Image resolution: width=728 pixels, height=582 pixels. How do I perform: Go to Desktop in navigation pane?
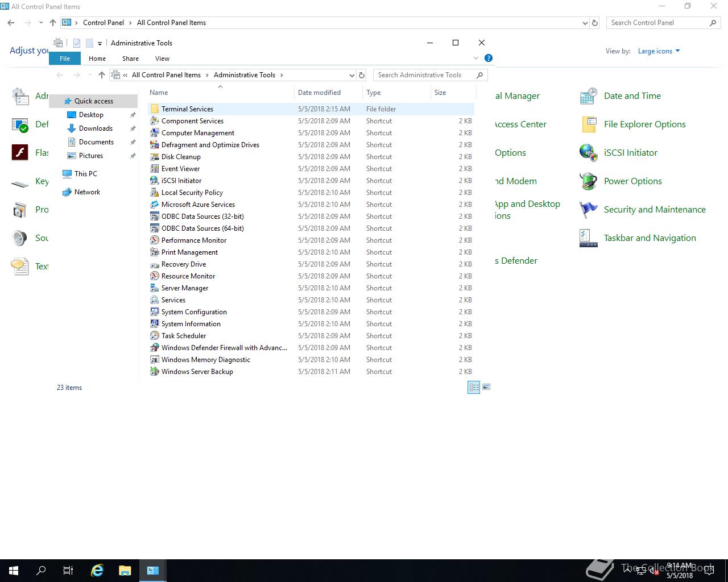(x=91, y=115)
